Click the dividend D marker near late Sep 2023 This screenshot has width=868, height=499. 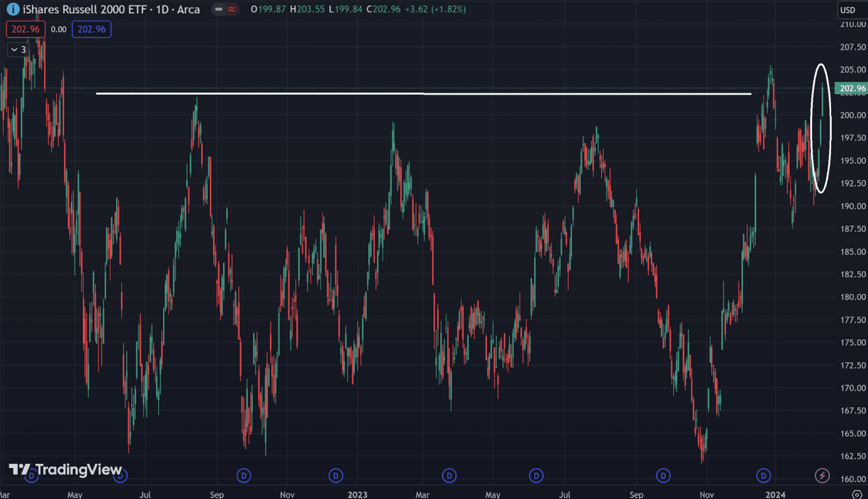(x=663, y=475)
